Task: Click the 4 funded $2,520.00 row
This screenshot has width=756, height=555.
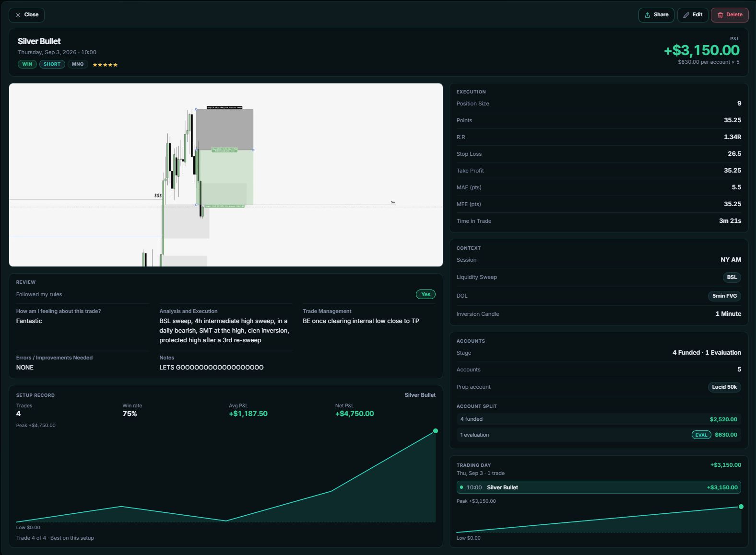Action: pos(599,419)
